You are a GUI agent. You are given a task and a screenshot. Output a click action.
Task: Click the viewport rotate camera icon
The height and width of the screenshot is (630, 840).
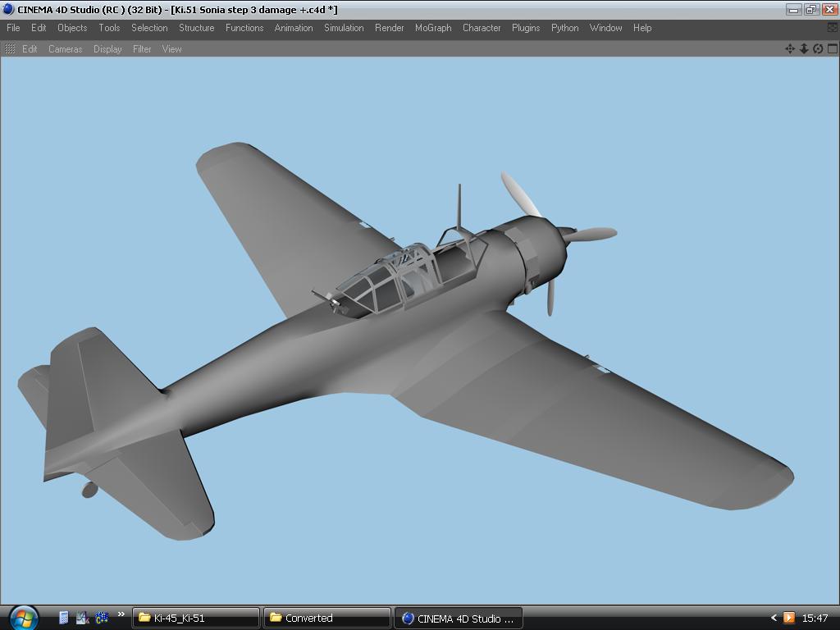[818, 49]
